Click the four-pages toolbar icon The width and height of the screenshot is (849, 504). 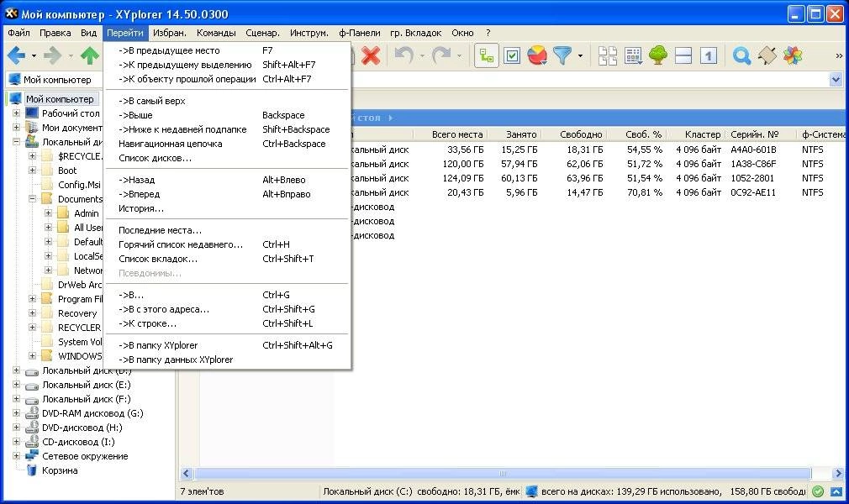coord(607,55)
